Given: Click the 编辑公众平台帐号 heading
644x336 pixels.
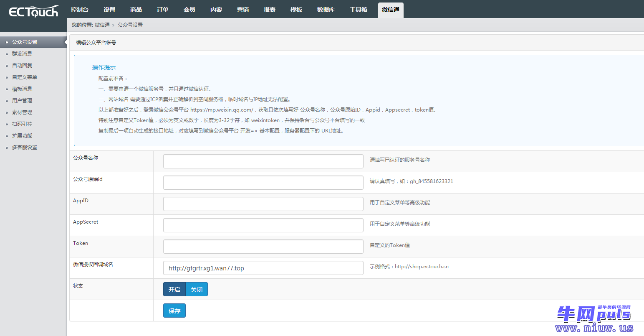Looking at the screenshot, I should coord(96,43).
